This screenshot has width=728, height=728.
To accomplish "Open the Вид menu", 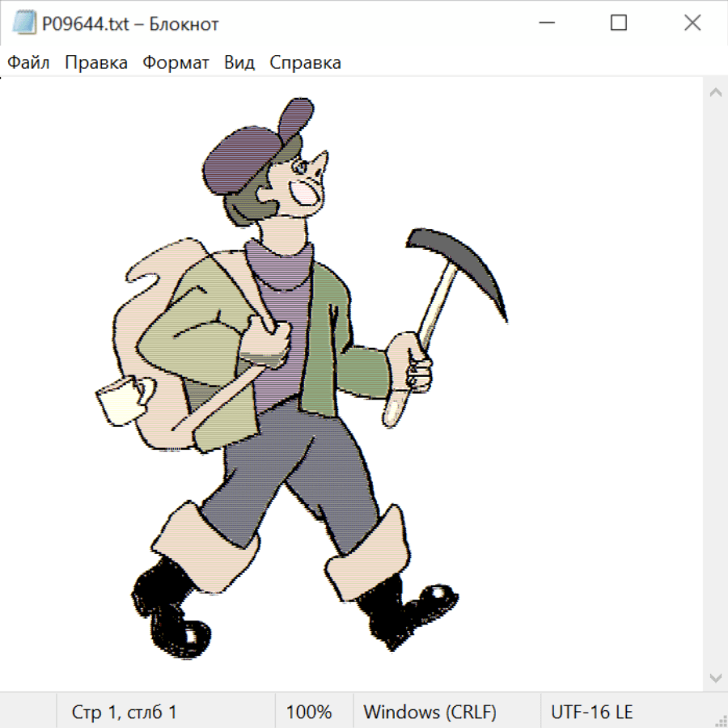I will click(x=239, y=62).
